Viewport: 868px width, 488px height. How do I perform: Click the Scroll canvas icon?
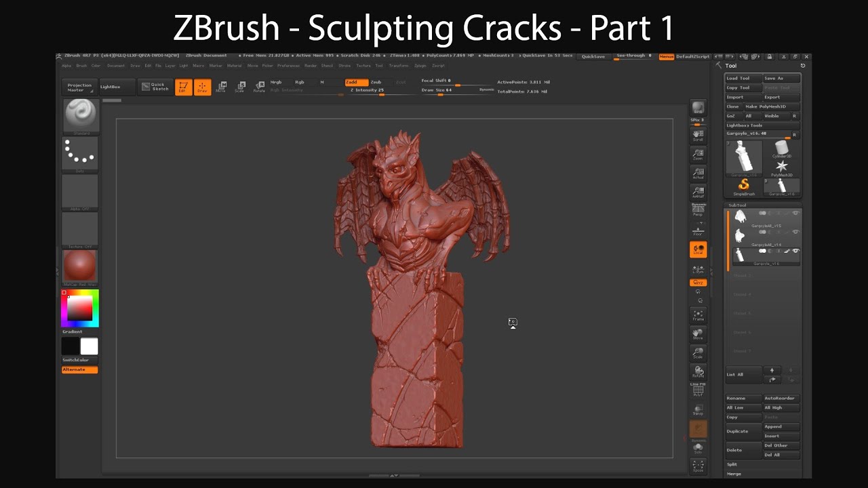698,136
